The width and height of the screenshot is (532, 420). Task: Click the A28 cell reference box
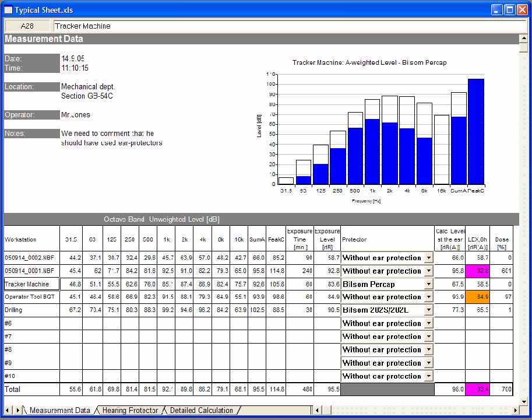[x=27, y=26]
